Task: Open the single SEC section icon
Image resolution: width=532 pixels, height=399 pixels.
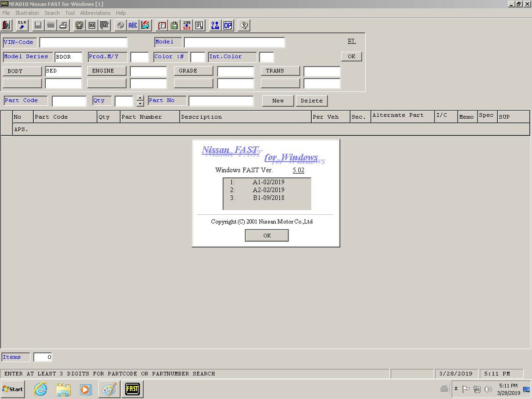Action: [x=92, y=25]
